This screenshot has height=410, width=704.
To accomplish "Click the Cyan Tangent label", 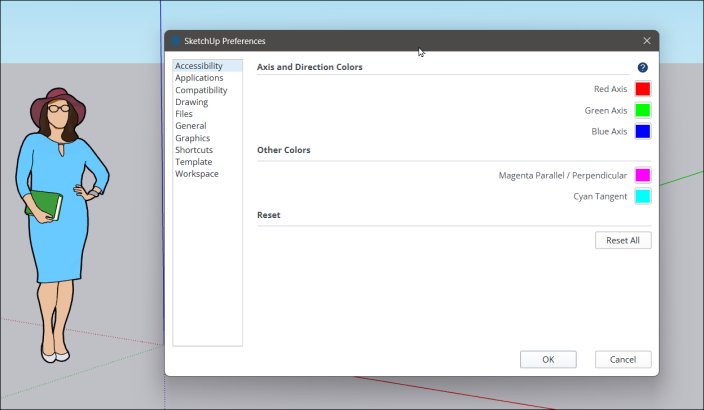I will point(600,196).
